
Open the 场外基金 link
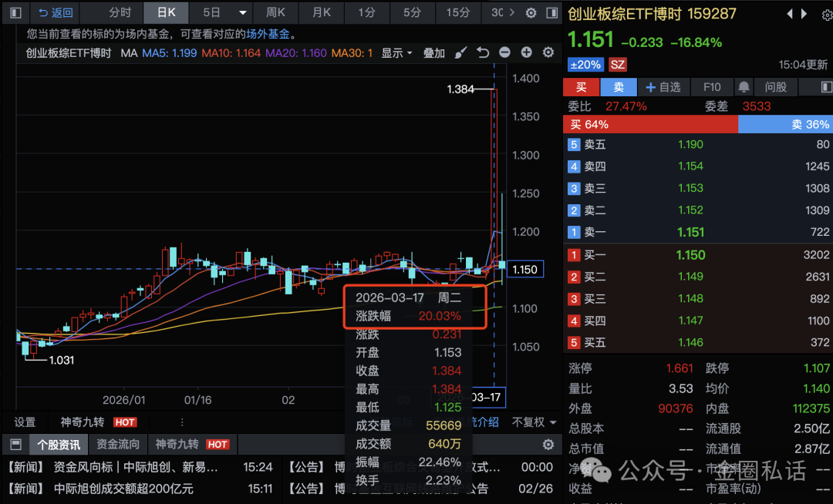point(268,34)
